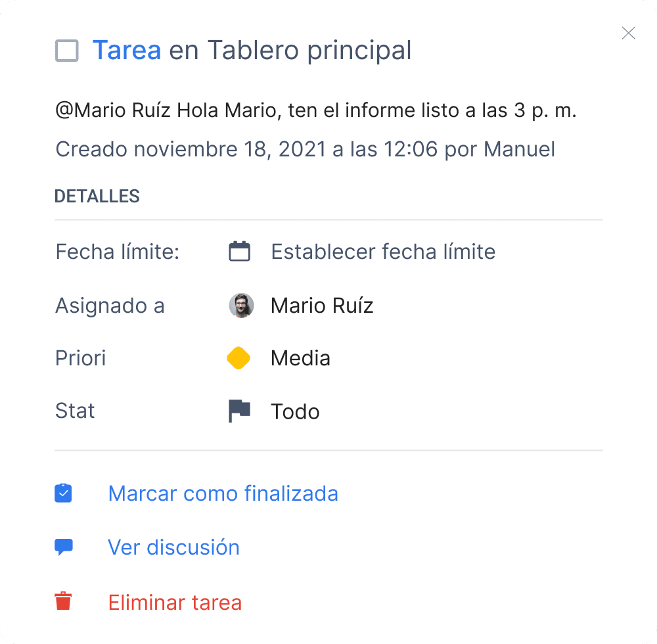Click the clipboard check icon
This screenshot has width=657, height=644.
tap(63, 494)
